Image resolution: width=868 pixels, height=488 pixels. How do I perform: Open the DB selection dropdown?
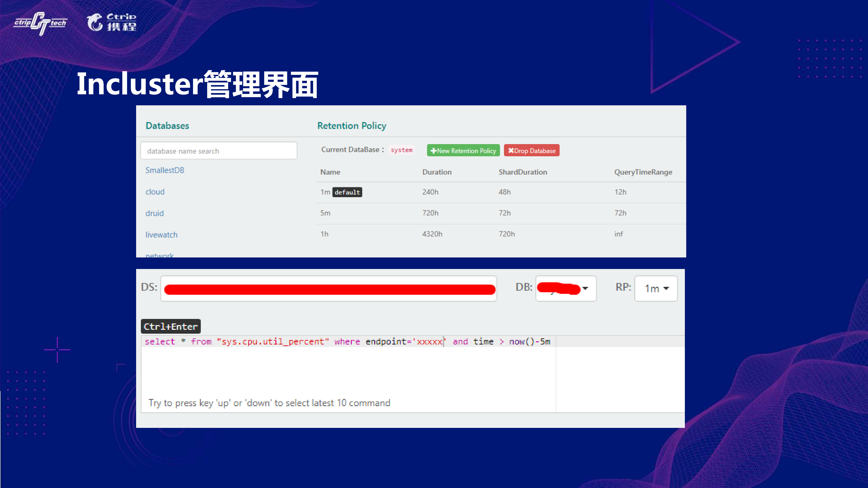coord(565,288)
